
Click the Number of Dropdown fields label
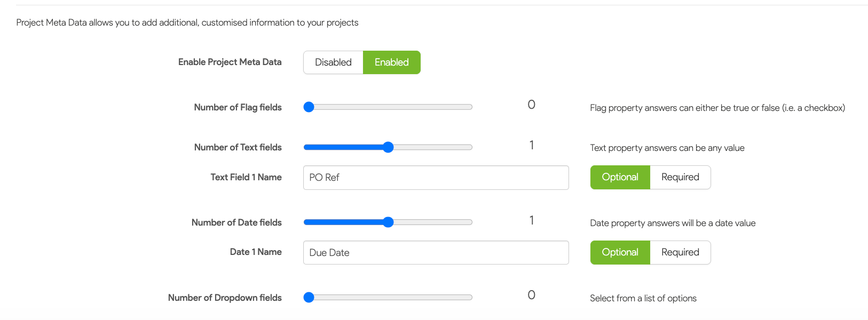point(225,298)
